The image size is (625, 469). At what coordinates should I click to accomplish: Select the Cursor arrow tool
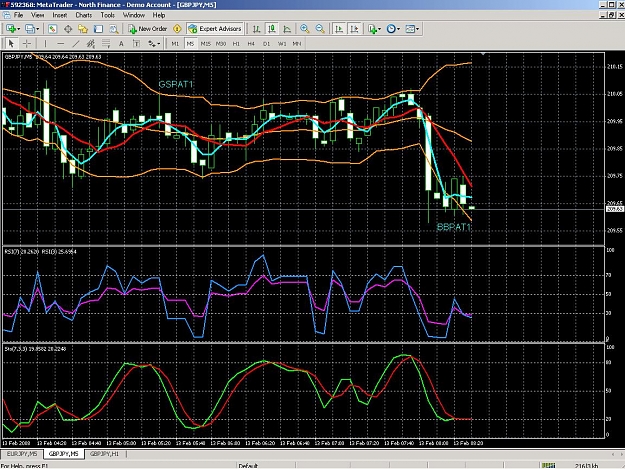click(11, 43)
